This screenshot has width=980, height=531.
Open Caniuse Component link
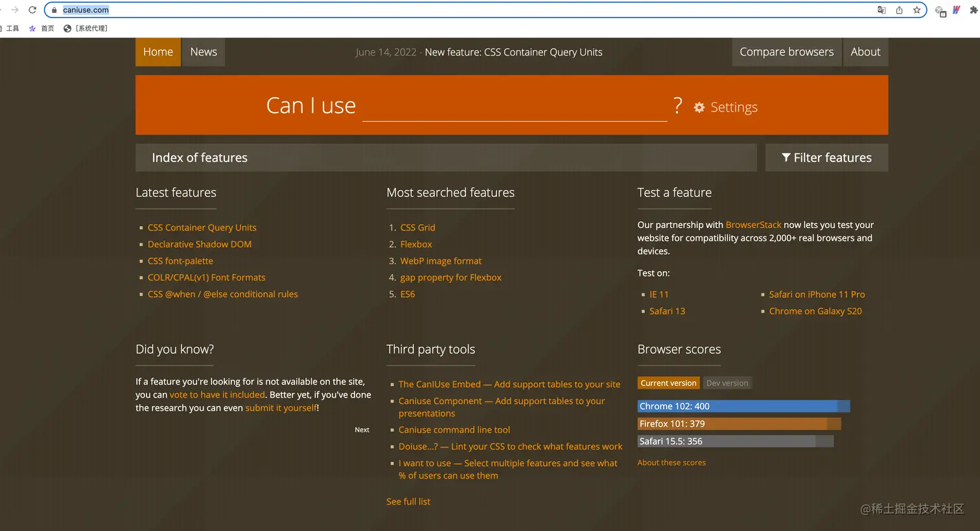pyautogui.click(x=502, y=407)
